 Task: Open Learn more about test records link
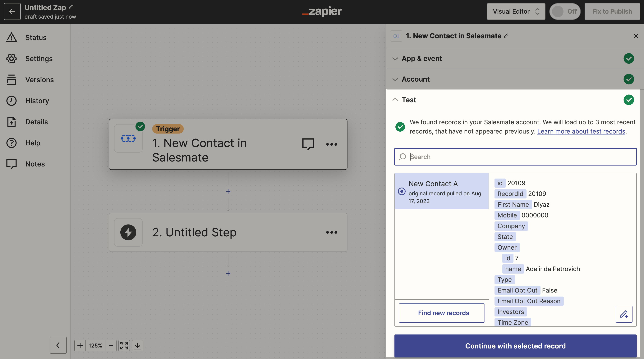coord(581,131)
